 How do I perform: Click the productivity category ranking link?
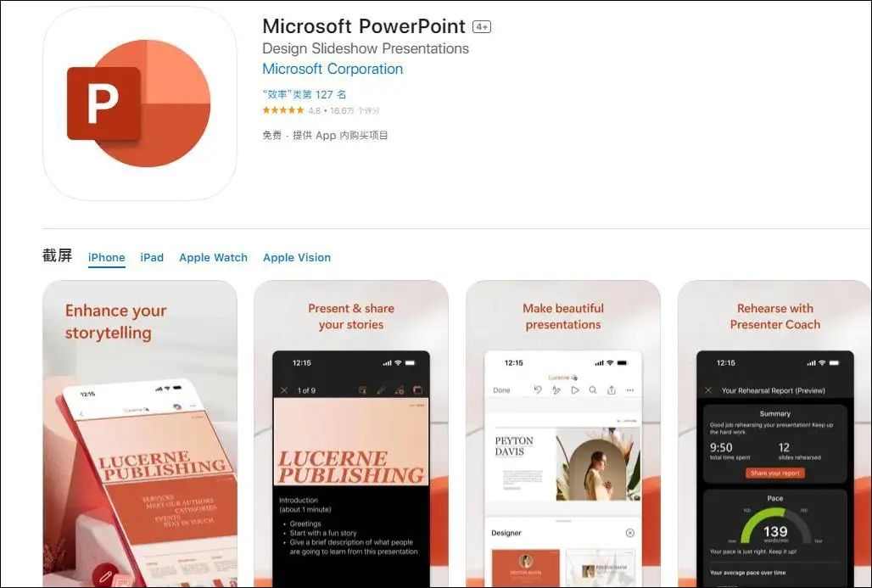click(x=305, y=94)
